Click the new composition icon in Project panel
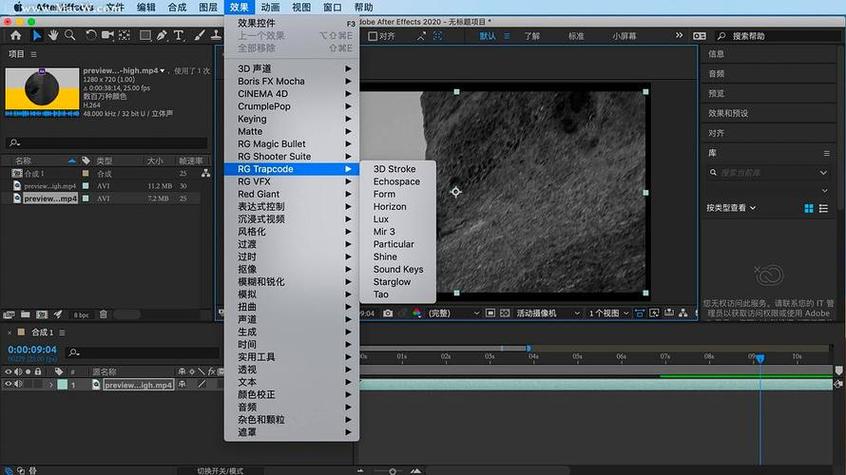The width and height of the screenshot is (846, 475). (x=42, y=314)
